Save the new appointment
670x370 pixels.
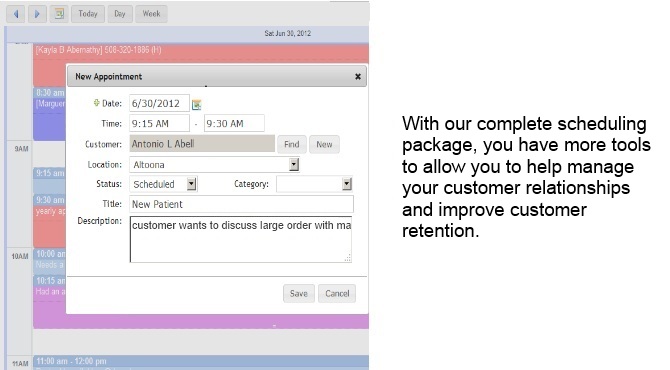coord(299,294)
